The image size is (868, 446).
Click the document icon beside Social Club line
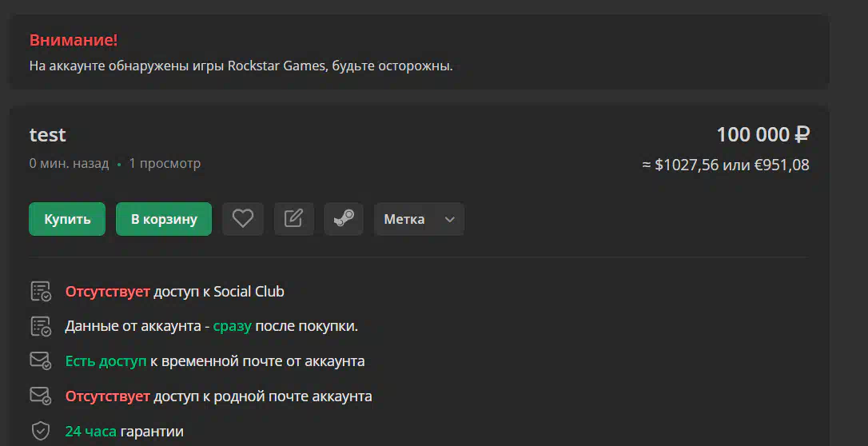click(40, 292)
